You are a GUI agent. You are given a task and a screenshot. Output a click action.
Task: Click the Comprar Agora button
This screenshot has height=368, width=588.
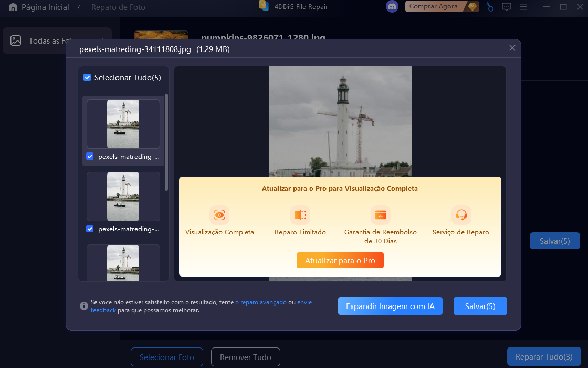click(x=442, y=6)
